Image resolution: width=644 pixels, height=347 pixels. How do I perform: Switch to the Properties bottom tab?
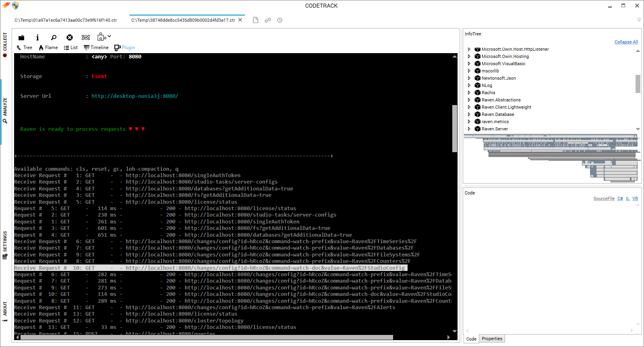coord(492,339)
